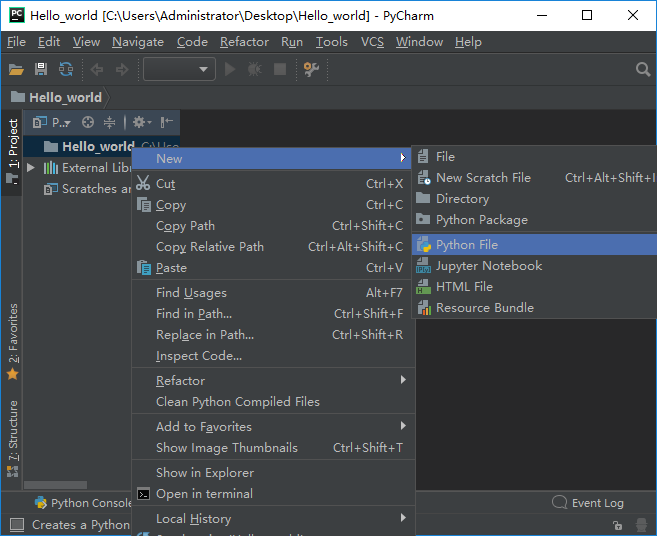Image resolution: width=657 pixels, height=536 pixels.
Task: Select Hello_world project root folder
Action: tap(89, 146)
